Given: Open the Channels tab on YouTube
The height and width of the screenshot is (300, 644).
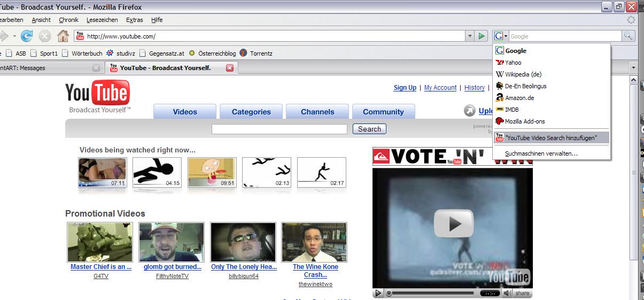Looking at the screenshot, I should (317, 112).
